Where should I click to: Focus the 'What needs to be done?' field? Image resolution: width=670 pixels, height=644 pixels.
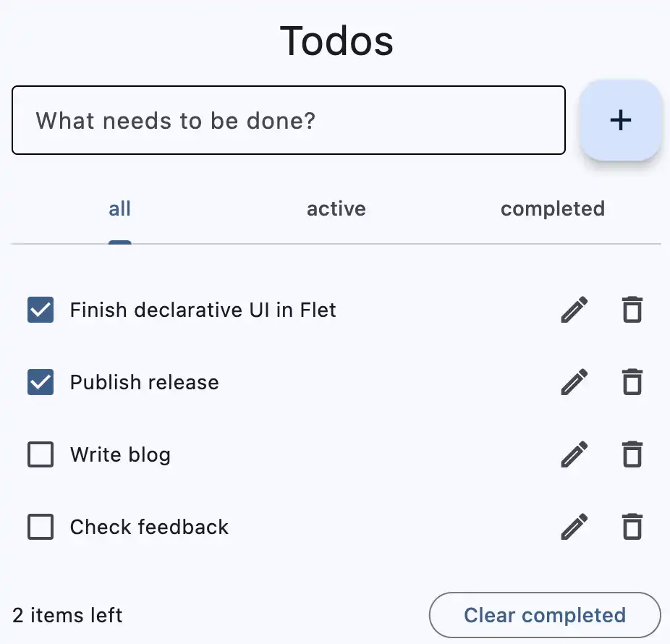289,120
